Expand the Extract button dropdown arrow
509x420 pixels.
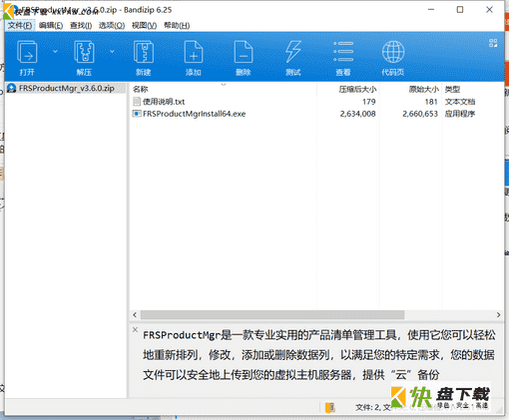(112, 52)
